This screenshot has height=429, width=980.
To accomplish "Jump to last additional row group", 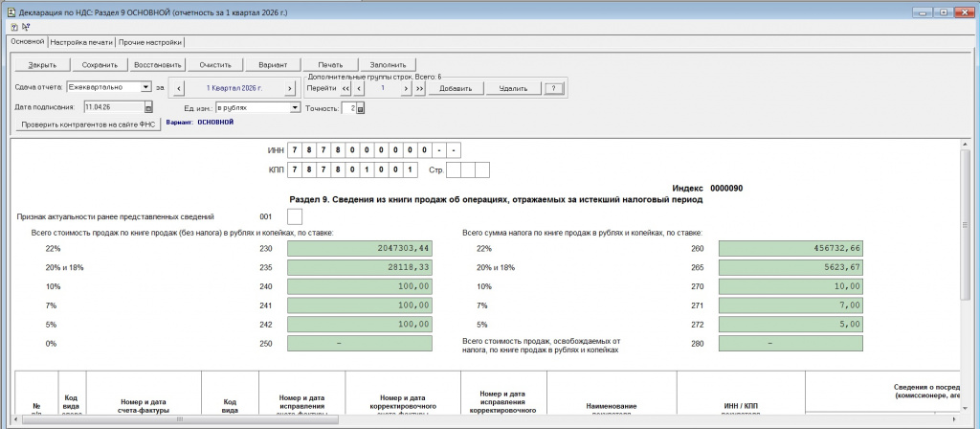I will click(418, 88).
